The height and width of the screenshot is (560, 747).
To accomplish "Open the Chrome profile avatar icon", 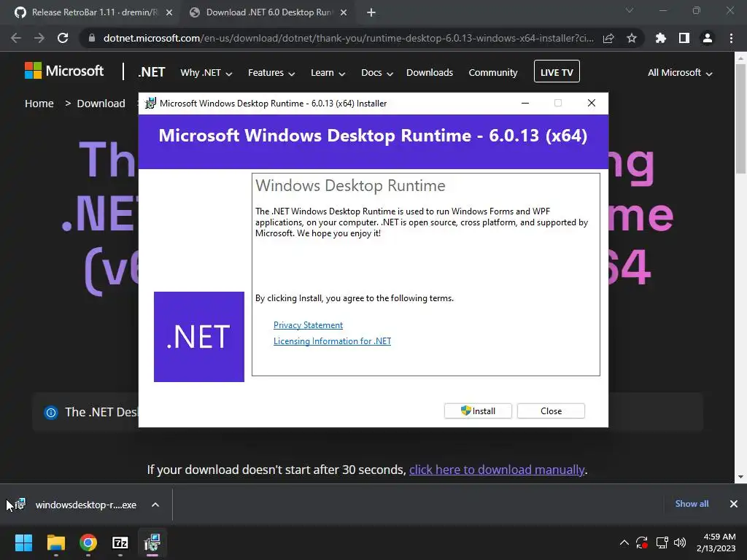I will [x=708, y=38].
